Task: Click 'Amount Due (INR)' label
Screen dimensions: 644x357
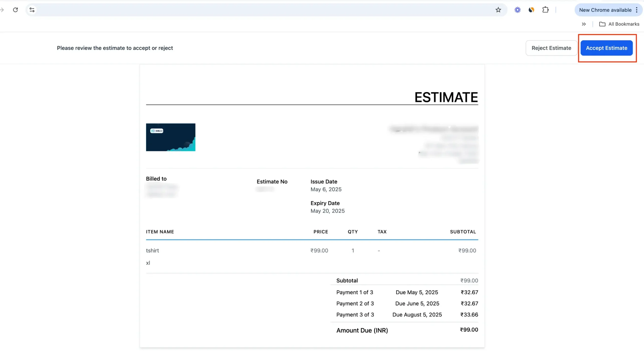Action: coord(362,330)
